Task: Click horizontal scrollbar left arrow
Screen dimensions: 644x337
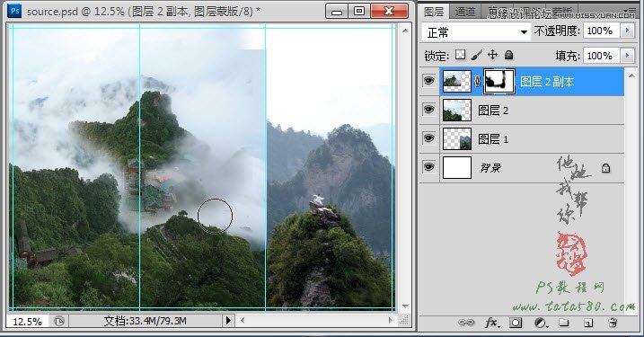Action: pos(243,320)
